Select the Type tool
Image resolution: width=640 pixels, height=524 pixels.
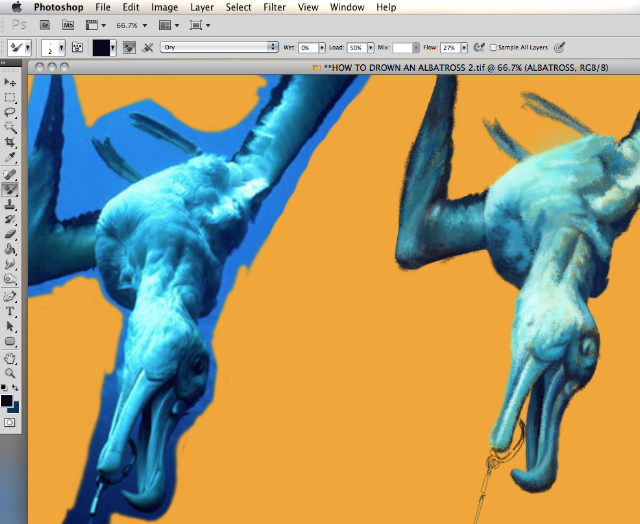[10, 311]
